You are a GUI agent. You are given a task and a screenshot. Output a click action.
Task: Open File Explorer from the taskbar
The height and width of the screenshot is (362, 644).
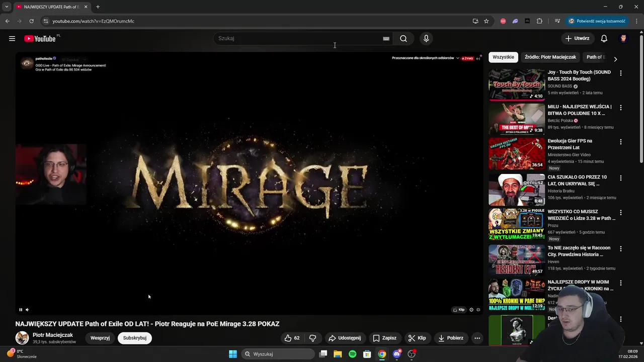coord(338,354)
